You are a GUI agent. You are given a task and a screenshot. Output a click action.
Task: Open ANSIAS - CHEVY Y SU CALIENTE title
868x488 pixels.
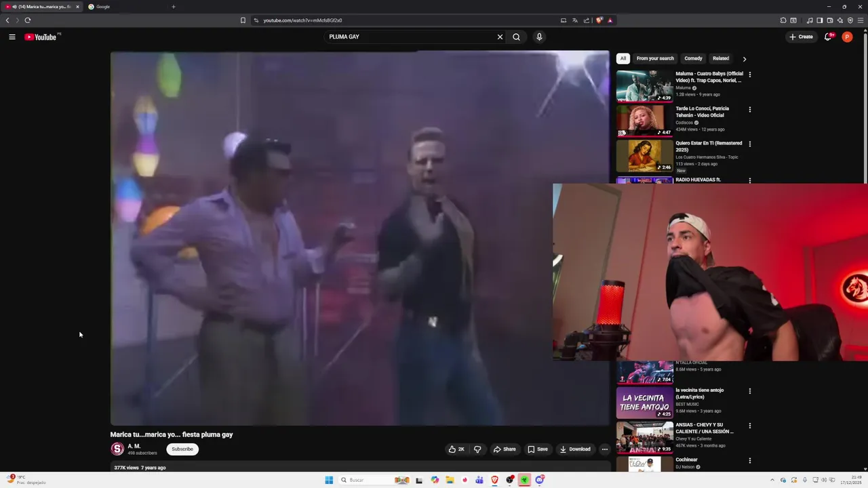coord(705,428)
